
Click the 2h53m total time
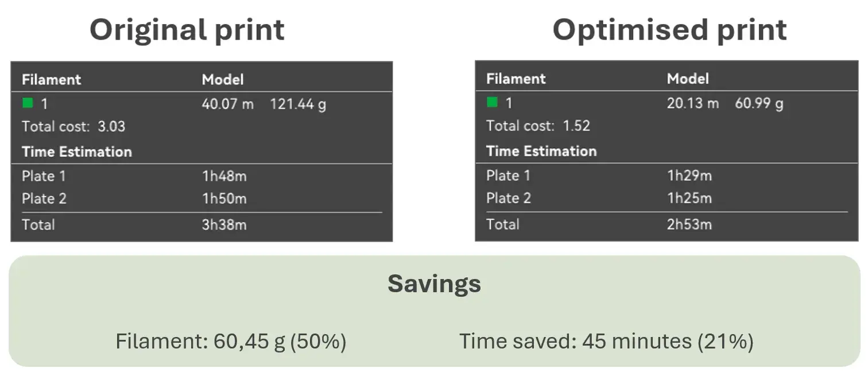click(x=689, y=224)
